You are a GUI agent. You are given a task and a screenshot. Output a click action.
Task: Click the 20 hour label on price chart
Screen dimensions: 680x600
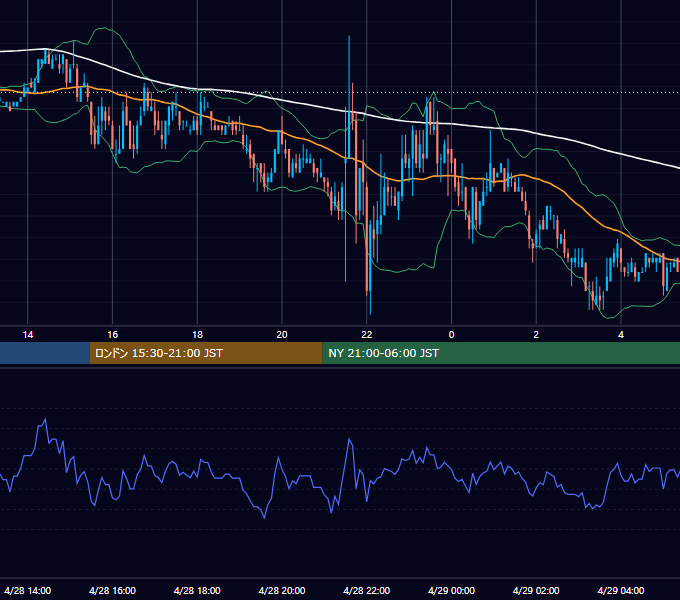click(x=282, y=335)
